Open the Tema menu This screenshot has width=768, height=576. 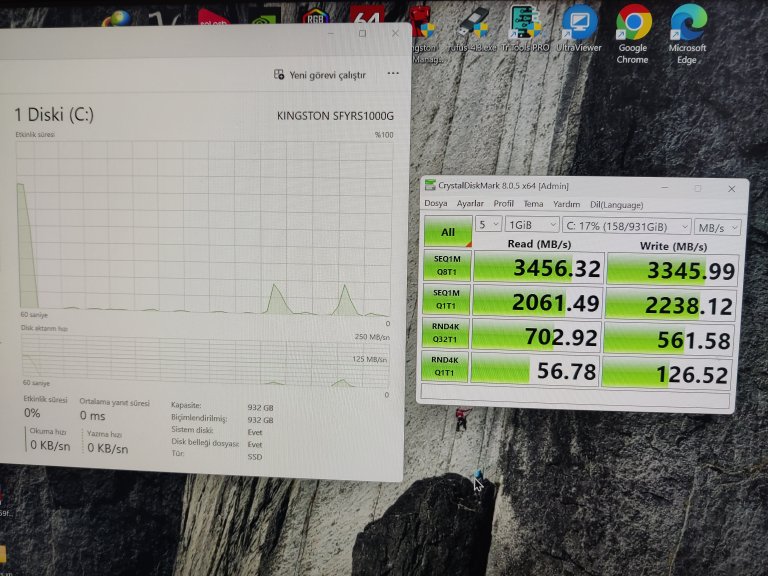[x=533, y=204]
